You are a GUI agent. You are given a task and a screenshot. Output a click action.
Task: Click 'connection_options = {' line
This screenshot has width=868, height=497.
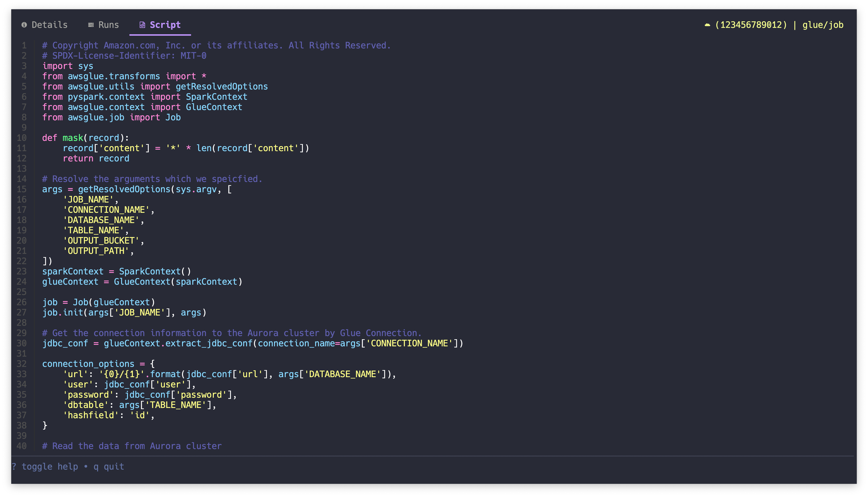(x=98, y=364)
